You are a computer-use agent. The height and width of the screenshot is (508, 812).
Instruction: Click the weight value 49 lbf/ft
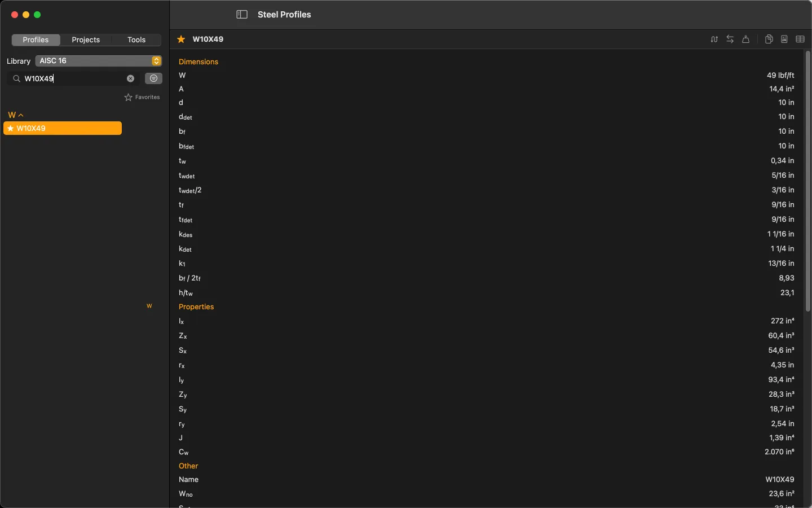pos(780,75)
